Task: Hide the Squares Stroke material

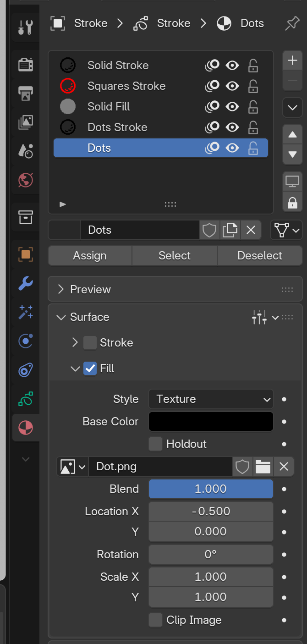Action: 232,86
